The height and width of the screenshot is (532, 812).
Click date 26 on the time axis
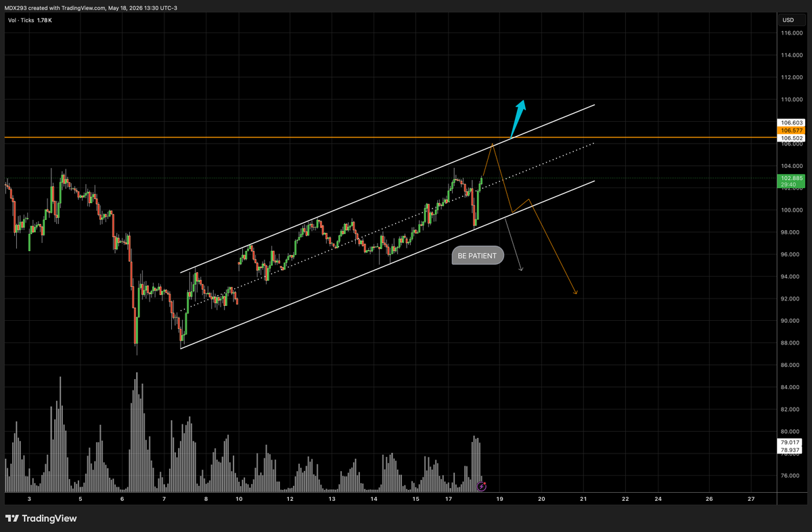709,499
